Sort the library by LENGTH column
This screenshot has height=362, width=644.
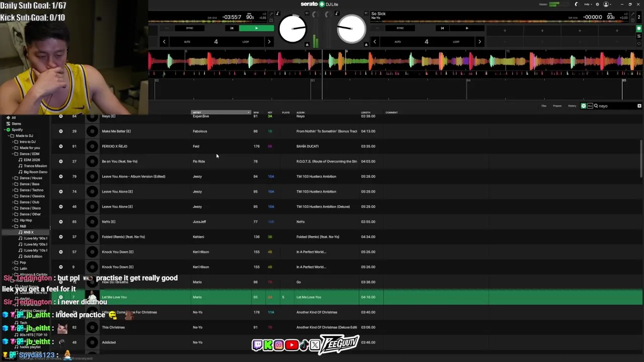(366, 112)
